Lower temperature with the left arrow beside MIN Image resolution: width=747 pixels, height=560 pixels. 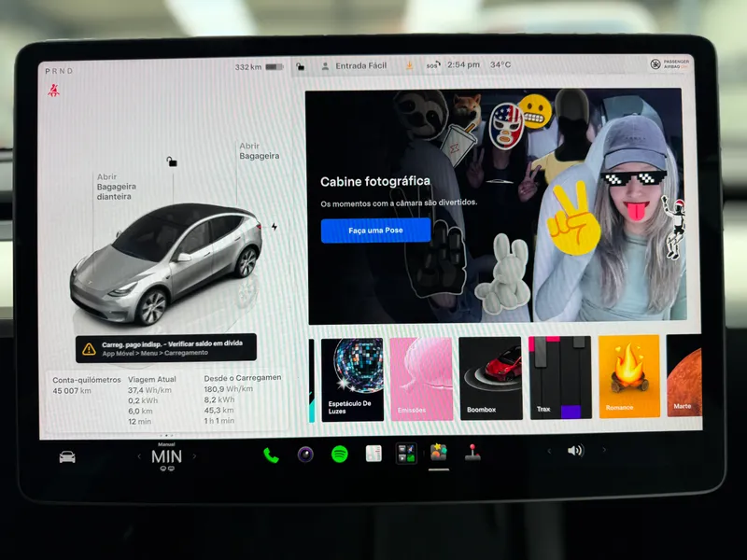(139, 456)
